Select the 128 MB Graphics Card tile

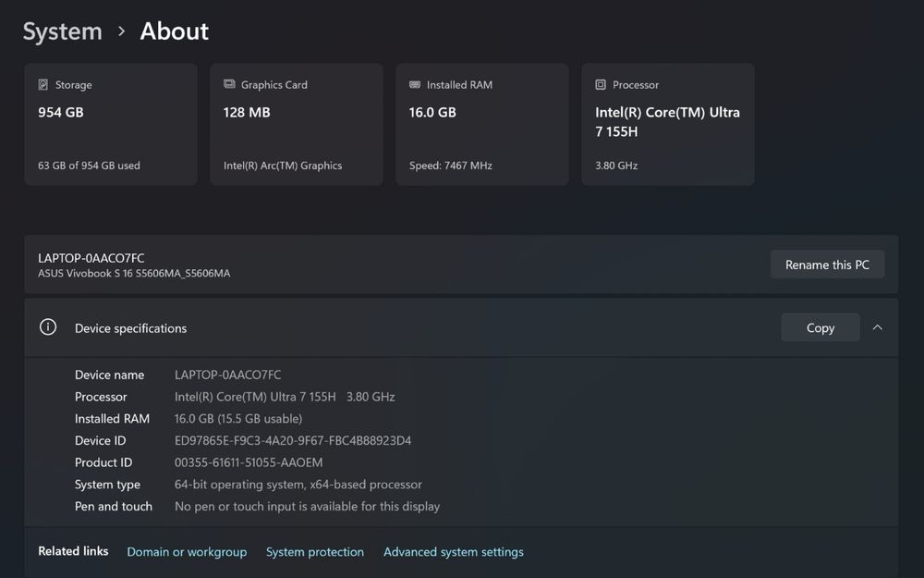[297, 125]
